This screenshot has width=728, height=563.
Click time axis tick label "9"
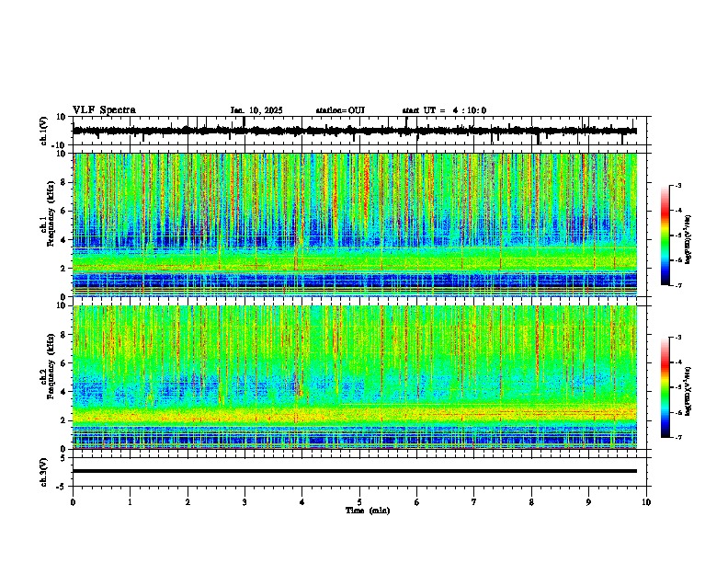coord(588,502)
